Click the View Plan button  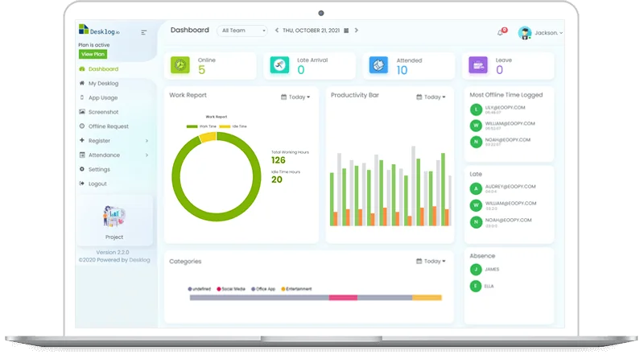pos(93,54)
